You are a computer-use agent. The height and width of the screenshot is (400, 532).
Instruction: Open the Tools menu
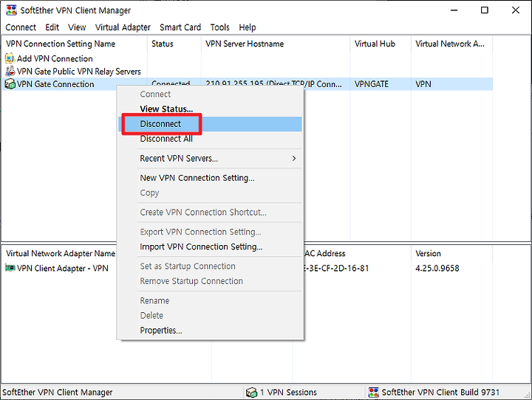220,27
